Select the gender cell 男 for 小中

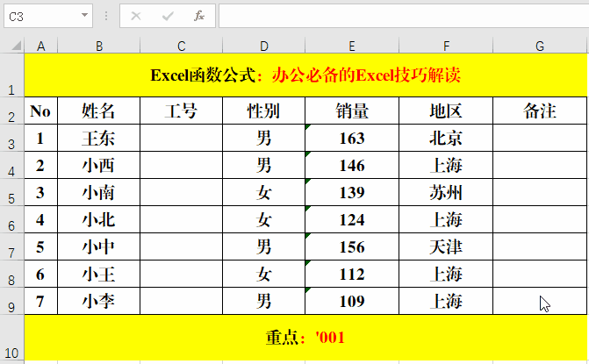pyautogui.click(x=264, y=247)
